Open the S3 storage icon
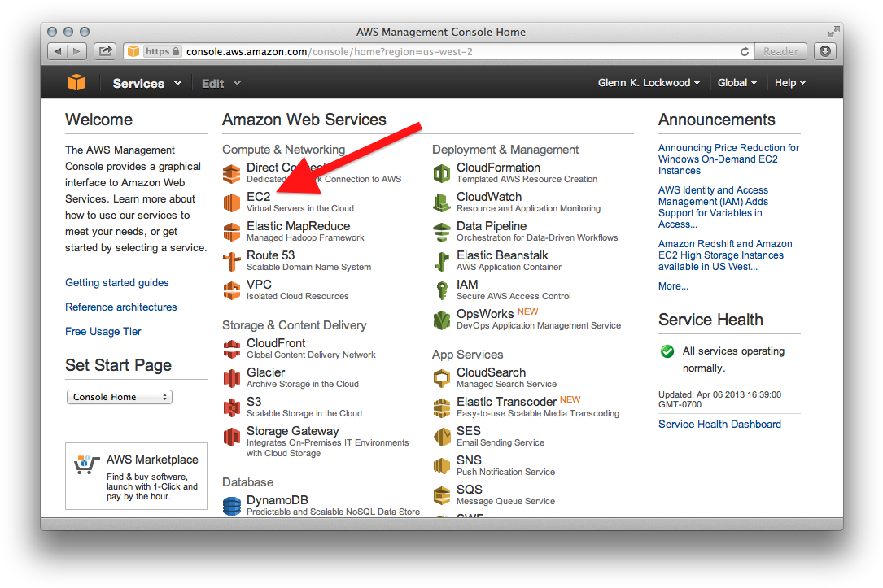883x588 pixels. pyautogui.click(x=232, y=407)
